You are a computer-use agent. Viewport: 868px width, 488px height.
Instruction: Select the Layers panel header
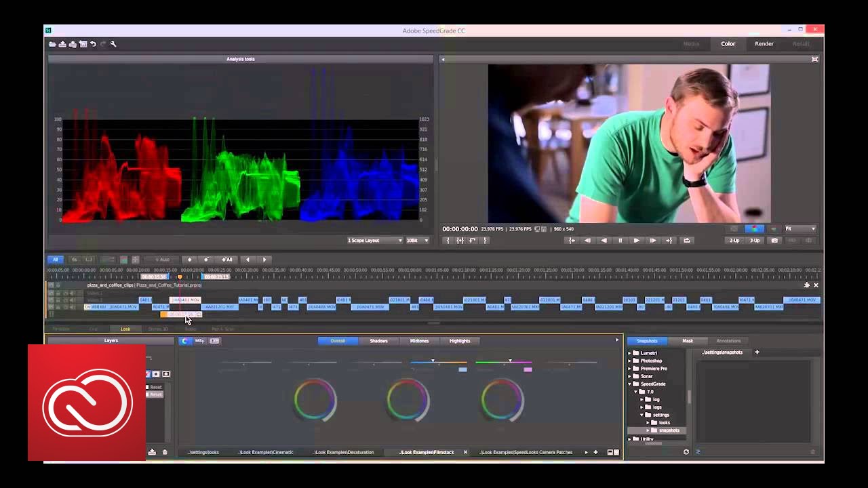pos(111,341)
